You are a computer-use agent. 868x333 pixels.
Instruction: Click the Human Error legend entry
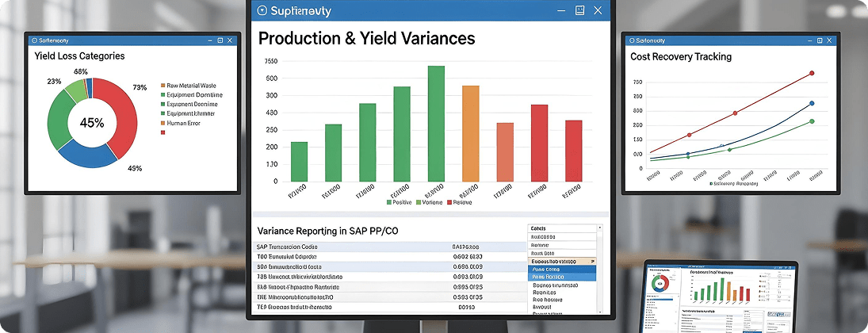[x=182, y=123]
